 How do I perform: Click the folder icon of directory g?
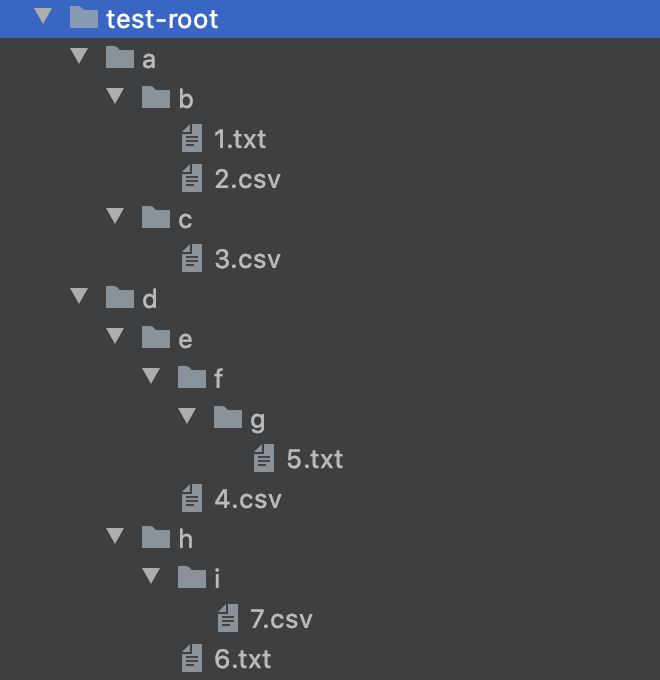point(228,418)
